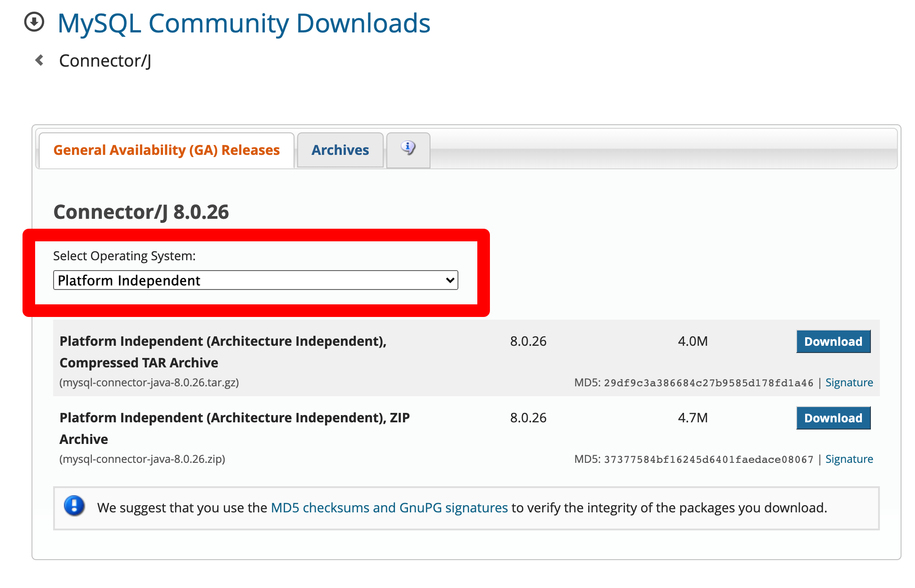Viewport: 915px width, 588px height.
Task: Click the download circle icon beside the page title
Action: pyautogui.click(x=34, y=22)
